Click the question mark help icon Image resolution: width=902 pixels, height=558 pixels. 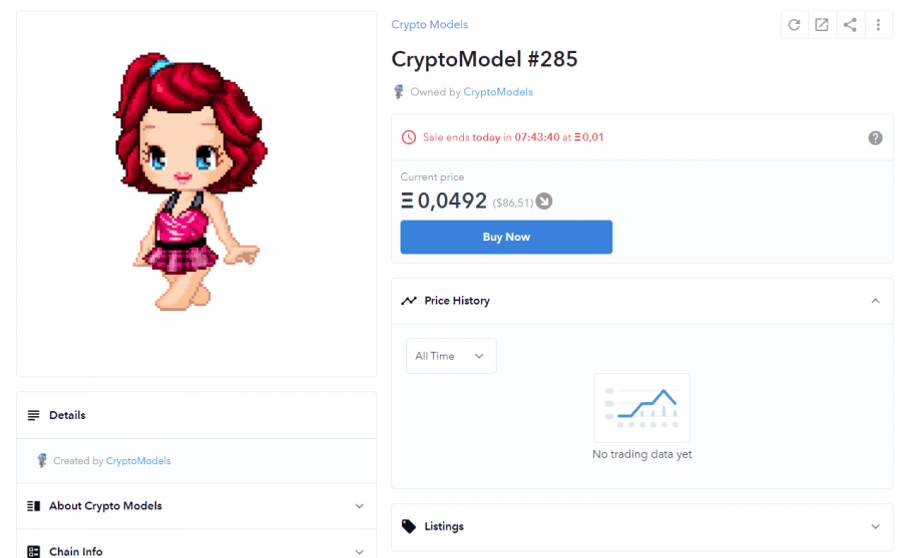(x=875, y=138)
